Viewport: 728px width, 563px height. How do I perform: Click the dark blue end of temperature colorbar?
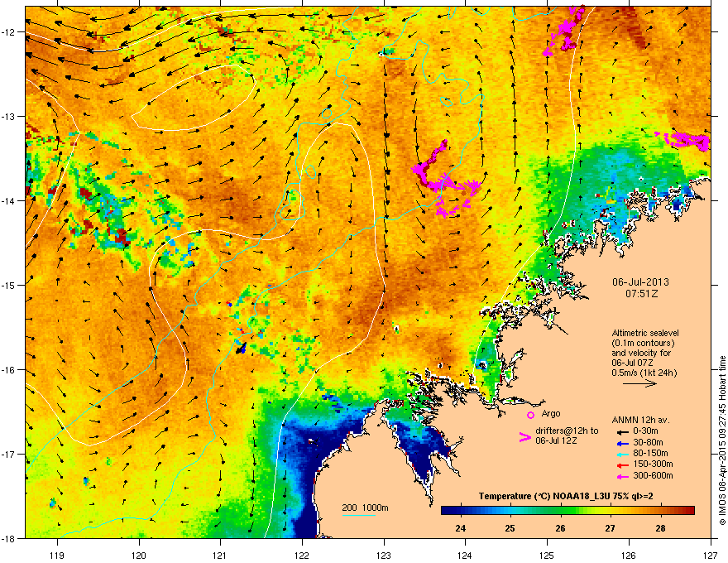[447, 511]
